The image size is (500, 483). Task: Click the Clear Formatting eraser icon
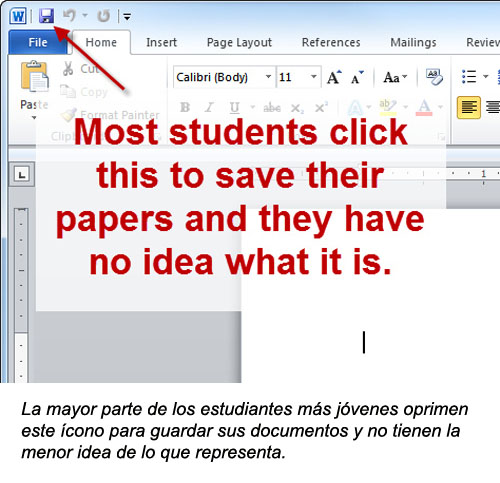434,77
